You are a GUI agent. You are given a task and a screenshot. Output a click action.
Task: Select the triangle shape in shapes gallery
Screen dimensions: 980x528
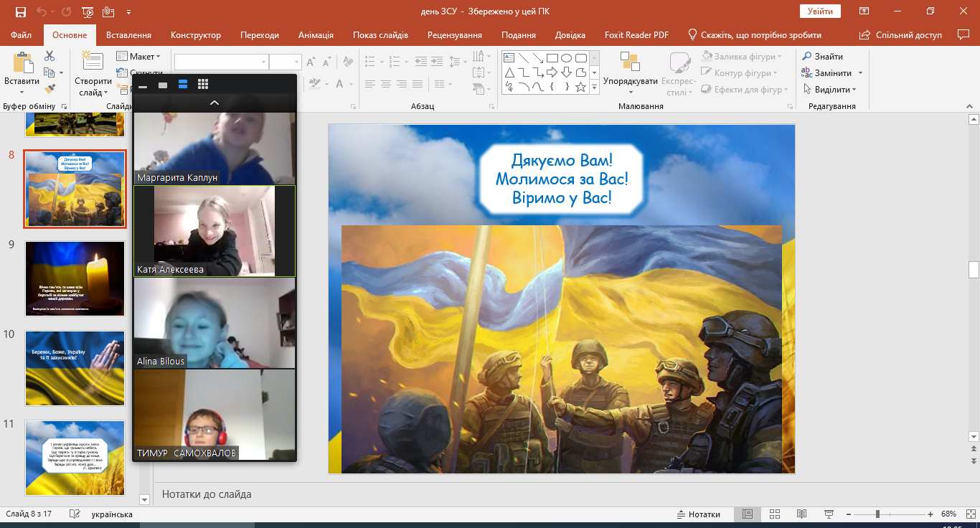tap(509, 72)
